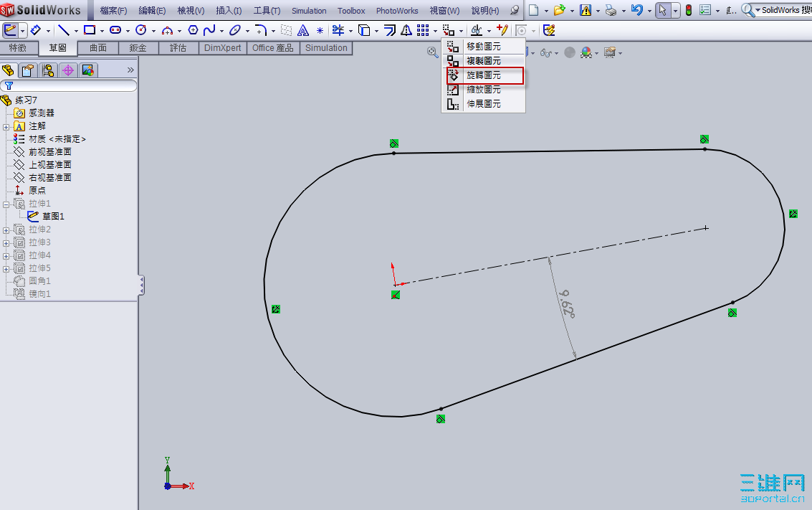Switch to the 評估 tab
812x510 pixels.
coord(178,47)
